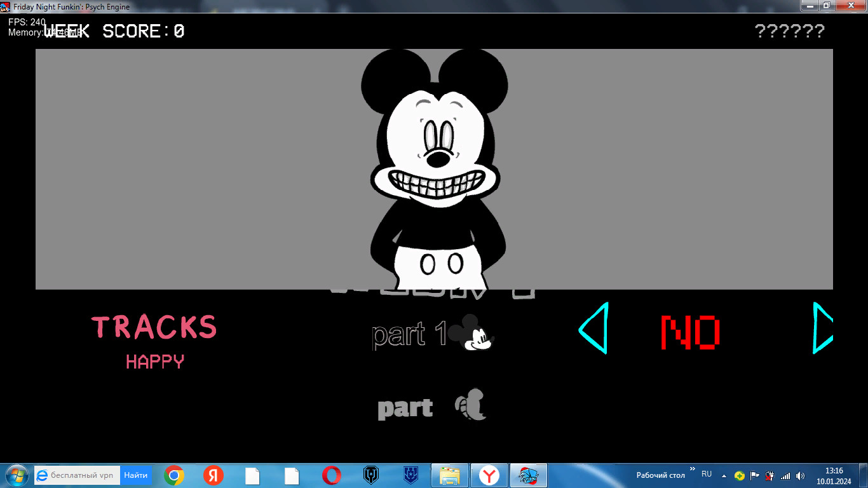Click the бесплатный vpn search field

(x=76, y=475)
